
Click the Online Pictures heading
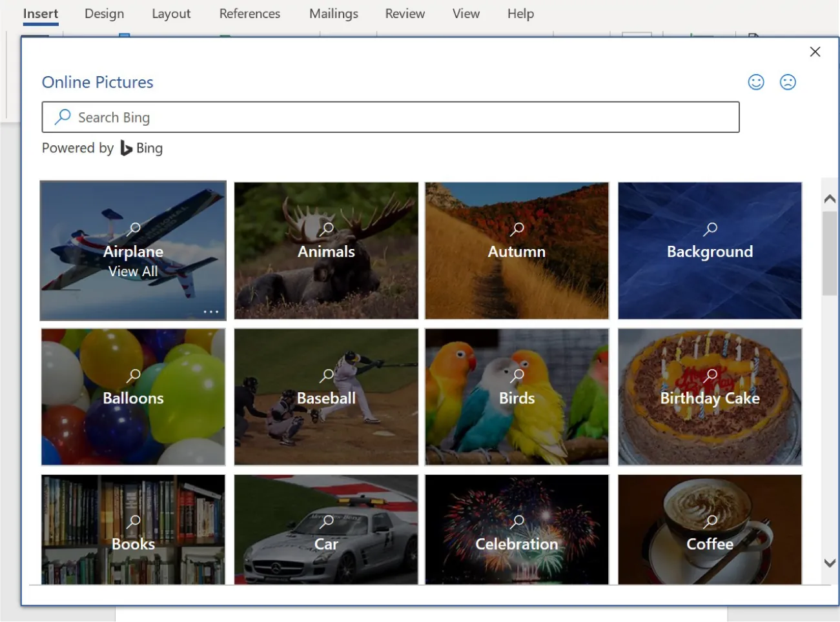[x=97, y=82]
